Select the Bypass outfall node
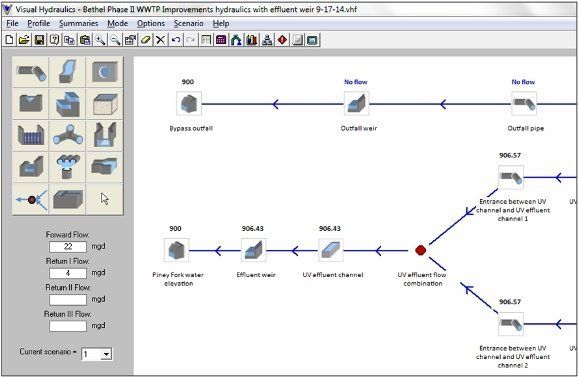 [189, 104]
